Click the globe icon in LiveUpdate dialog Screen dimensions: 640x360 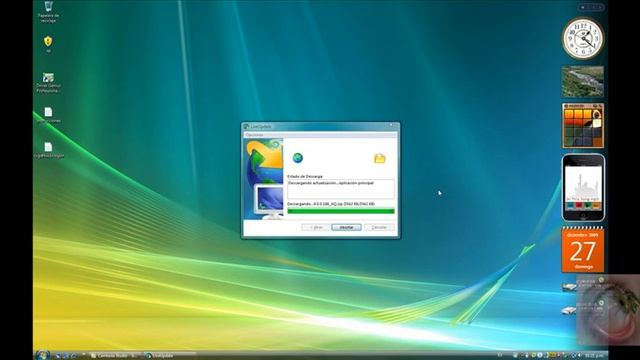[x=298, y=158]
